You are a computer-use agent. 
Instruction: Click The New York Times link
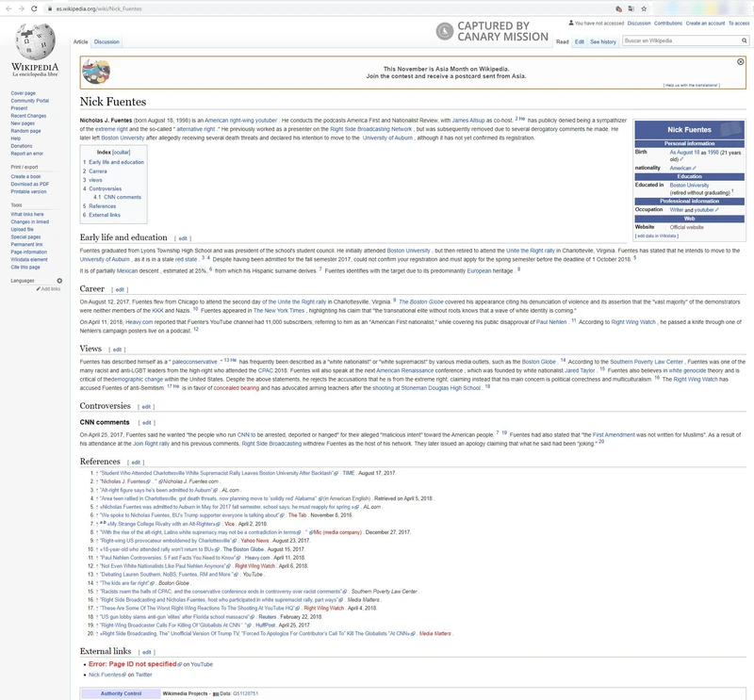[278, 311]
